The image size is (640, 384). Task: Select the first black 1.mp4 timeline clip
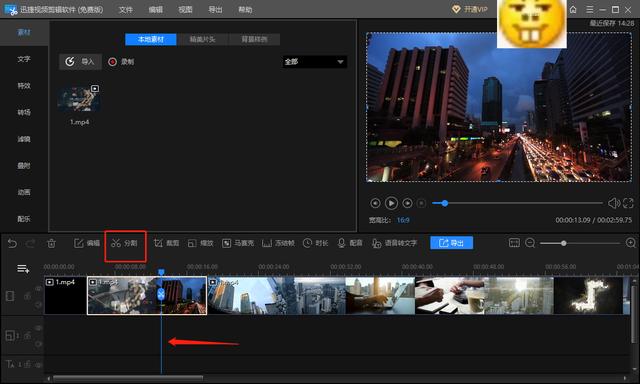(x=66, y=295)
